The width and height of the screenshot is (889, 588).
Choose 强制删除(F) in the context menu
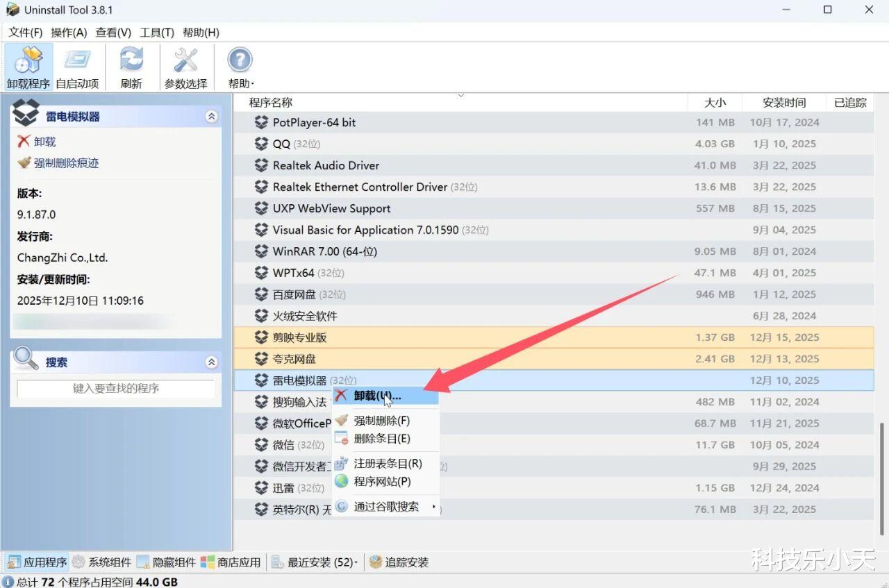(385, 421)
